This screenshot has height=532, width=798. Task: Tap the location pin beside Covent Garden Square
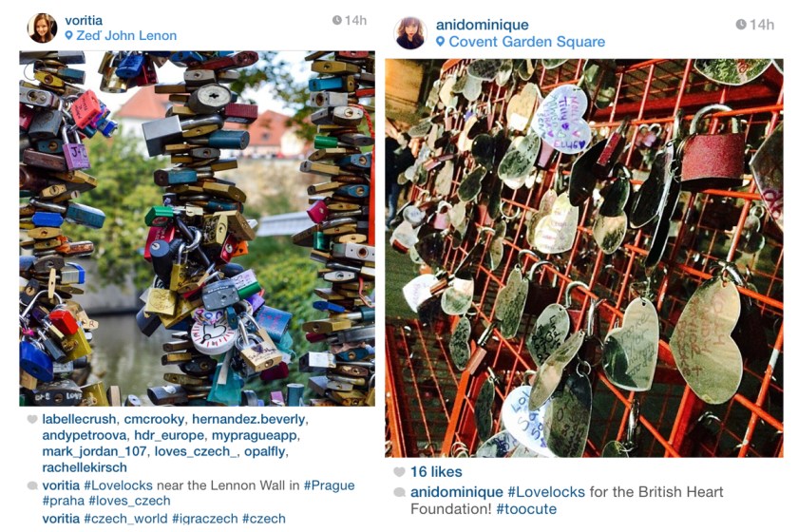tap(440, 42)
